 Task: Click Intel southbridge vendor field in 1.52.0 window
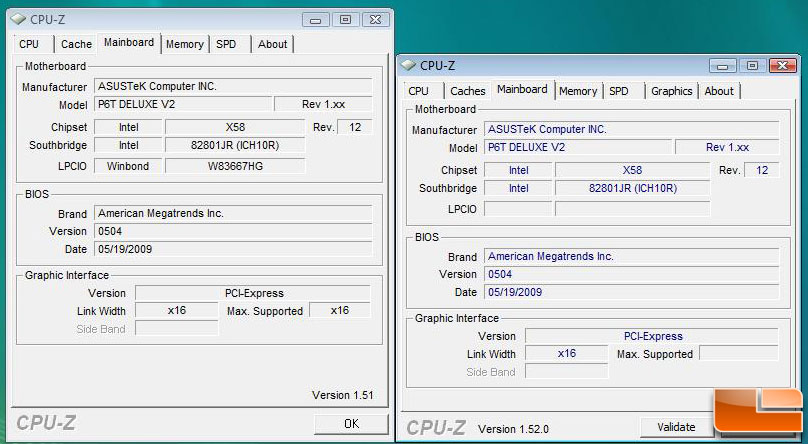pos(518,189)
